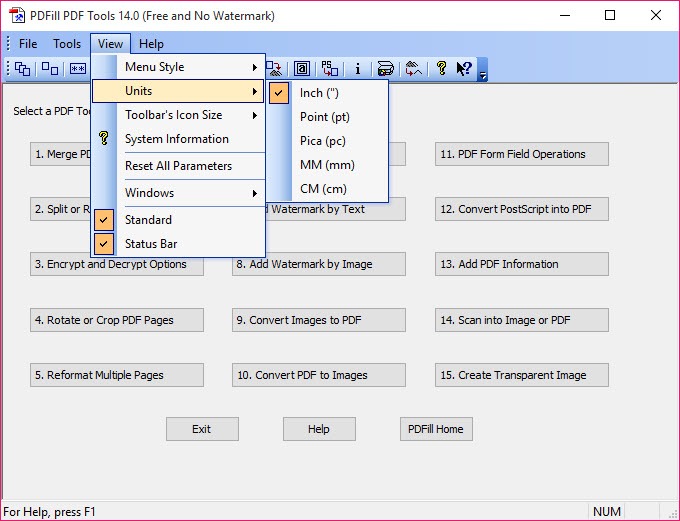The height and width of the screenshot is (521, 680).
Task: Click the Create Transparent Image toolbar icon
Action: coord(413,69)
